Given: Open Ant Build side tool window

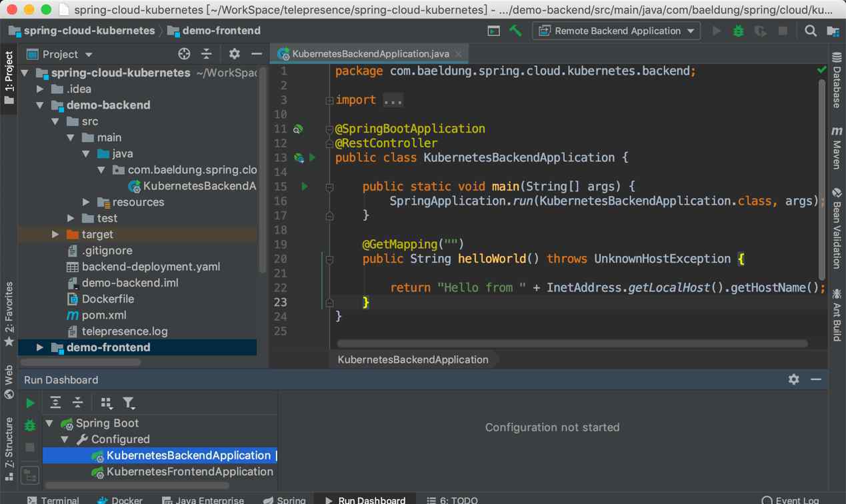Looking at the screenshot, I should 836,315.
